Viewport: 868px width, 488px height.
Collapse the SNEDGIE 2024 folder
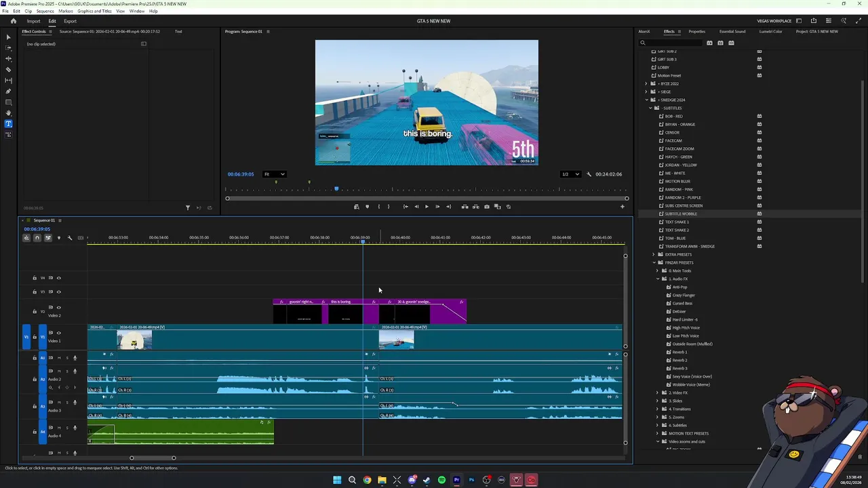[646, 100]
